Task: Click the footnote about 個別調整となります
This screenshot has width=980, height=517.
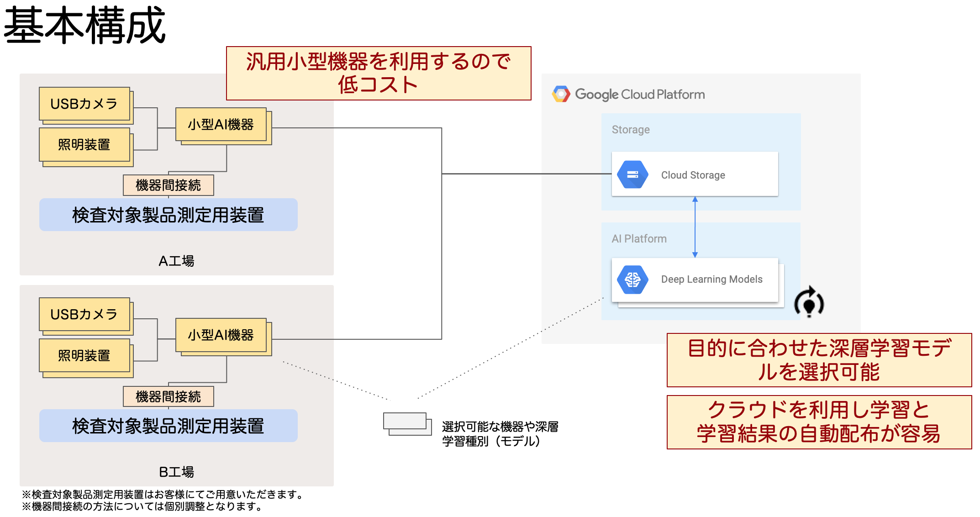Action: click(x=142, y=506)
